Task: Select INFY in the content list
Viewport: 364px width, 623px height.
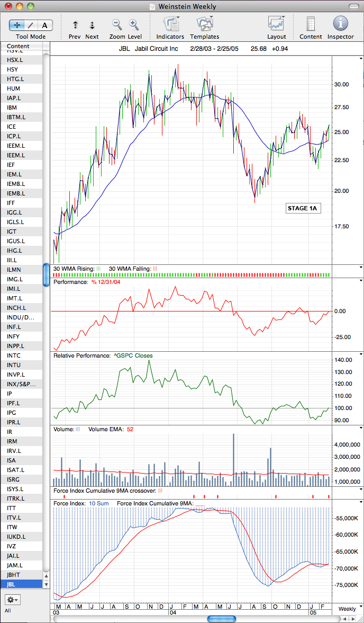Action: point(21,336)
